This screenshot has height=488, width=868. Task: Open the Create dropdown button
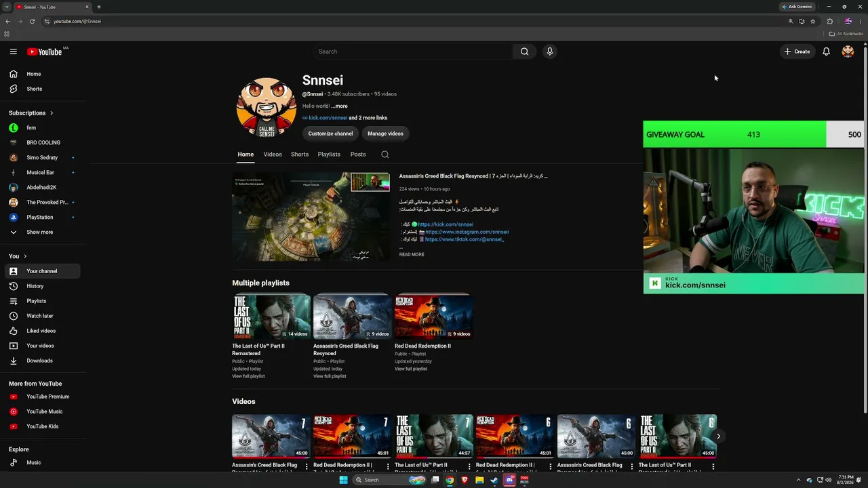[x=797, y=52]
